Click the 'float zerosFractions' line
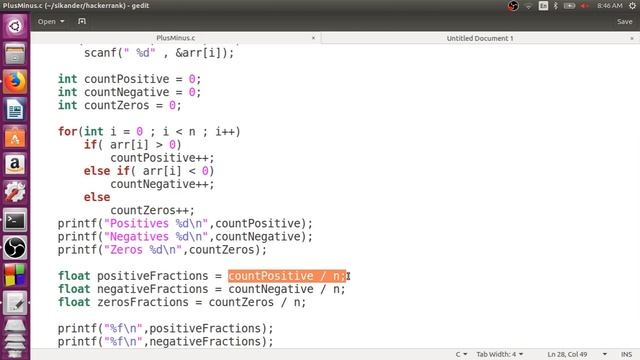The width and height of the screenshot is (640, 360). pyautogui.click(x=182, y=302)
